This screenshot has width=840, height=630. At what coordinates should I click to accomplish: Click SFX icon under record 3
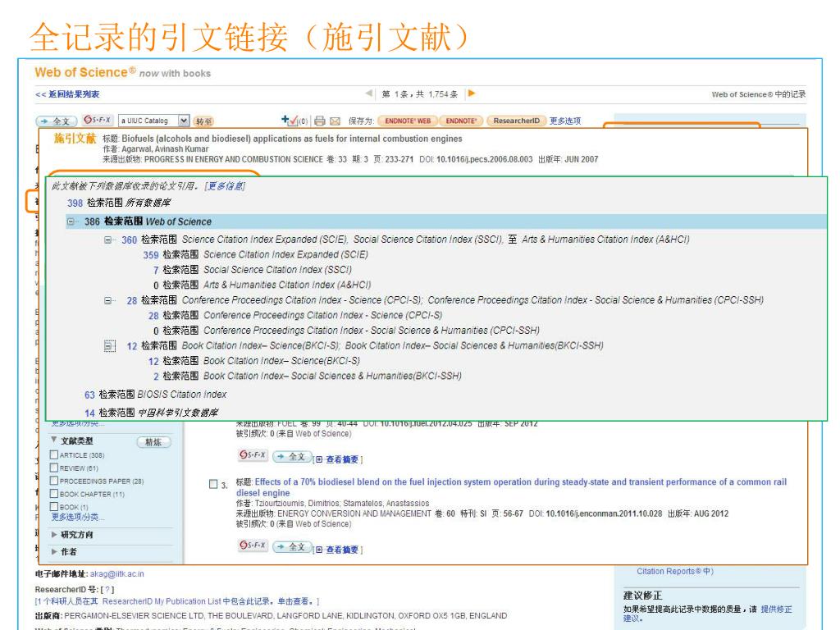253,546
